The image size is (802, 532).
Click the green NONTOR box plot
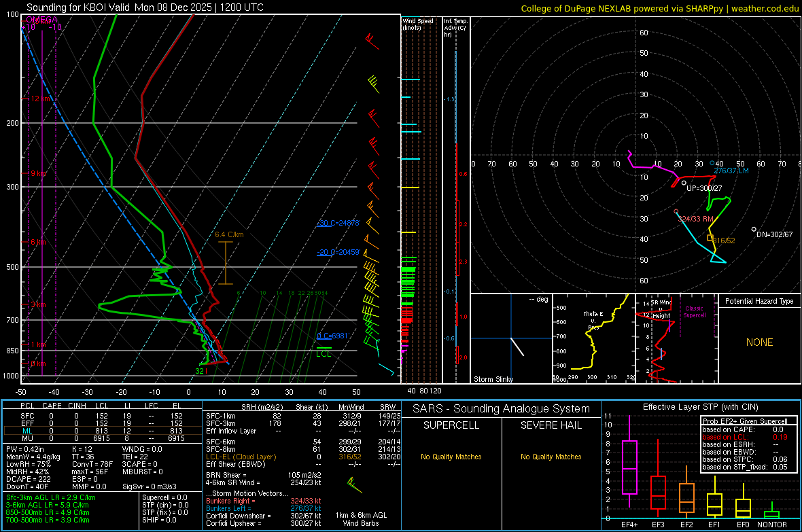click(x=771, y=510)
